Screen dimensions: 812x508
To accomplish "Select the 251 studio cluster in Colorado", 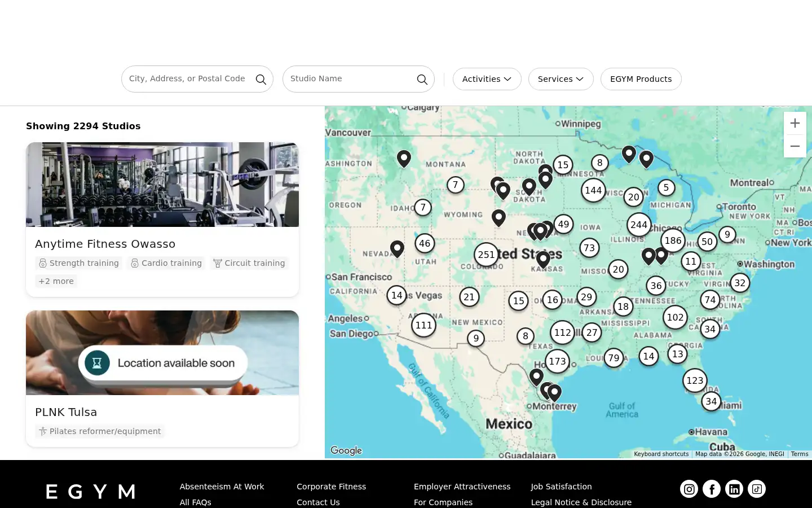I will [x=486, y=255].
